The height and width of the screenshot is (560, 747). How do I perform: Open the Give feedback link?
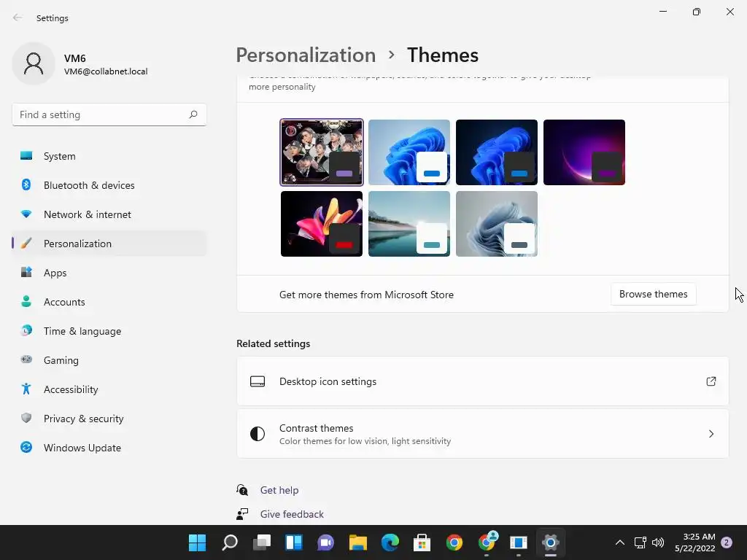(292, 514)
